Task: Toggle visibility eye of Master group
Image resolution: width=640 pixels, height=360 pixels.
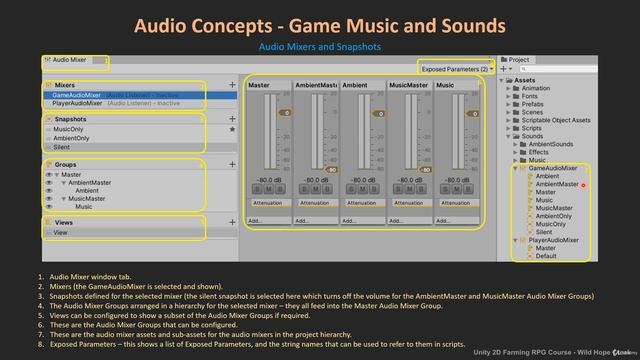Action: 49,175
